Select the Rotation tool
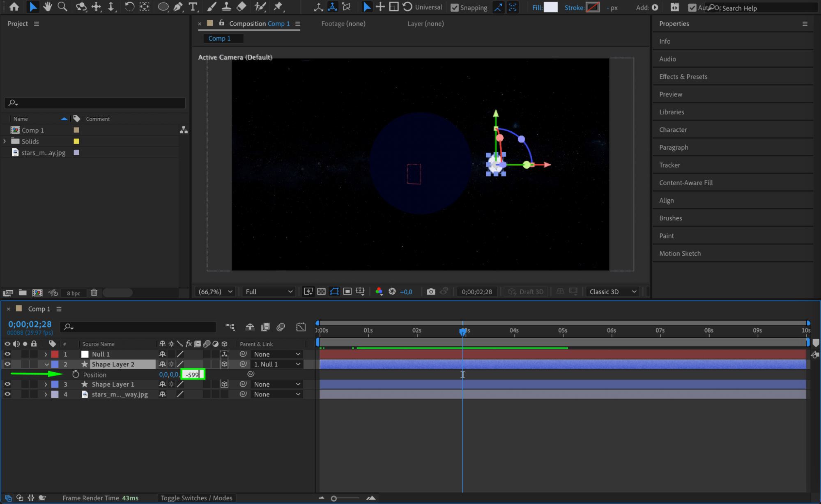This screenshot has height=504, width=821. pyautogui.click(x=129, y=7)
